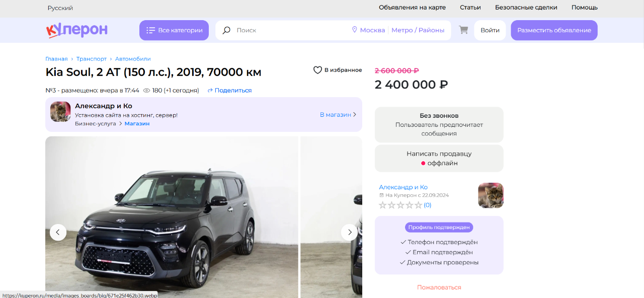This screenshot has width=644, height=298.
Task: Click the shopping cart icon
Action: 463,30
